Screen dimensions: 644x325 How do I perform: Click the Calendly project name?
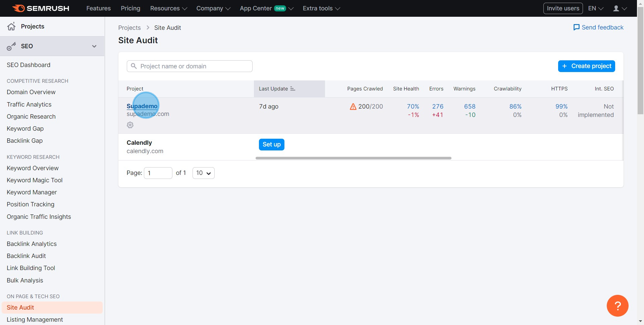pos(139,143)
